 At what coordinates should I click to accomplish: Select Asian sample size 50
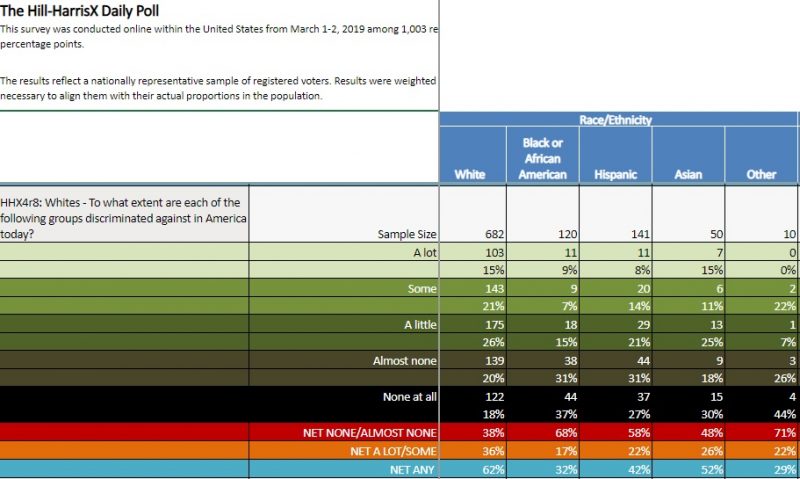pos(716,234)
